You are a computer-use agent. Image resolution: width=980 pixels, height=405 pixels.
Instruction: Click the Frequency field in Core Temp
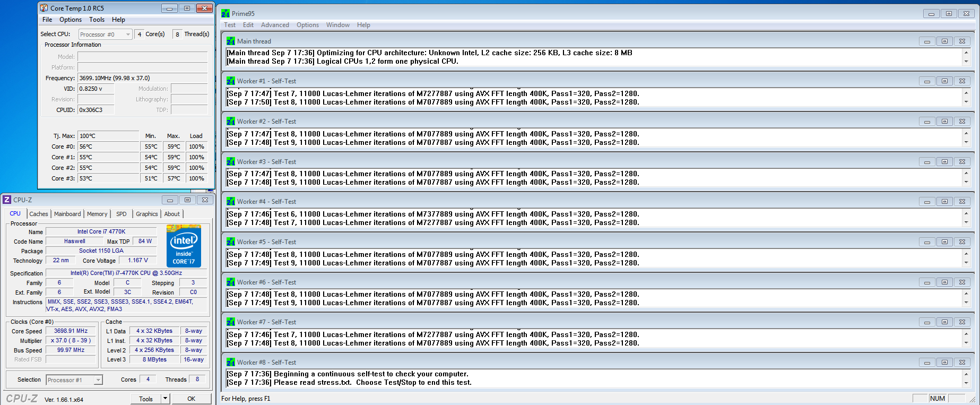tap(143, 78)
